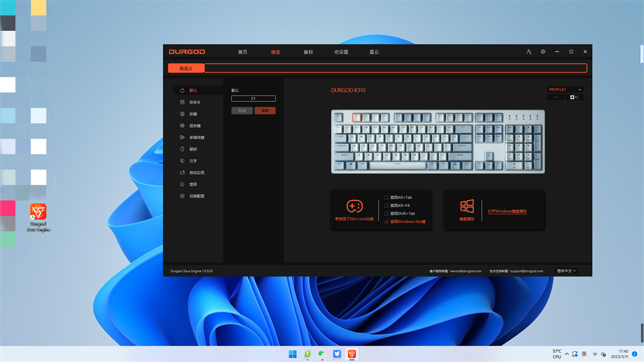
Task: Open the volume icon in system tray
Action: tap(603, 354)
